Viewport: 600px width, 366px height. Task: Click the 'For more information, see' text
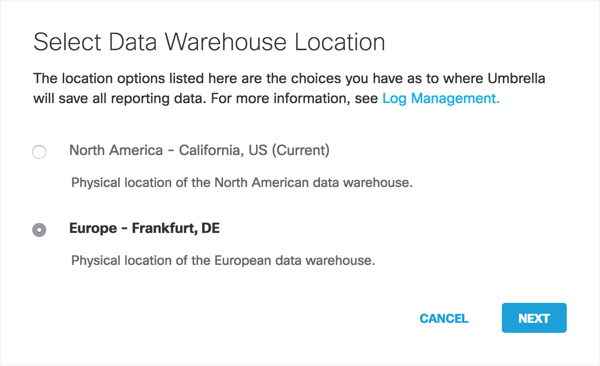tap(294, 98)
